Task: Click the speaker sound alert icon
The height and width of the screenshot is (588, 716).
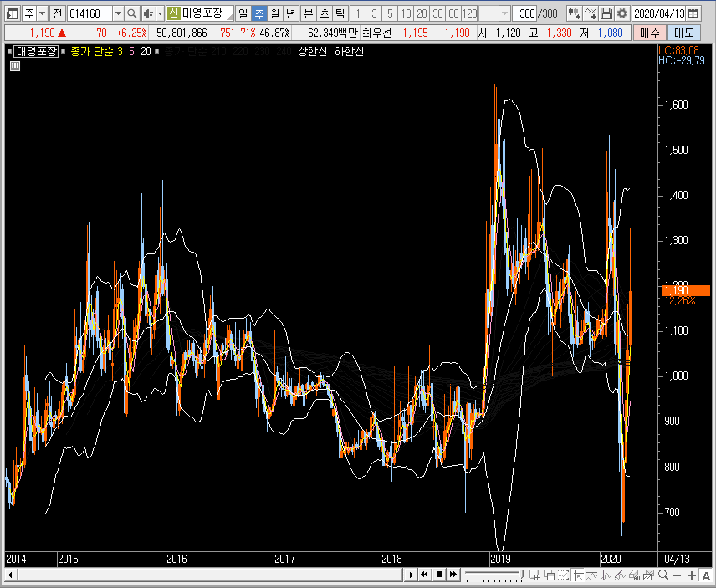Action: [148, 13]
